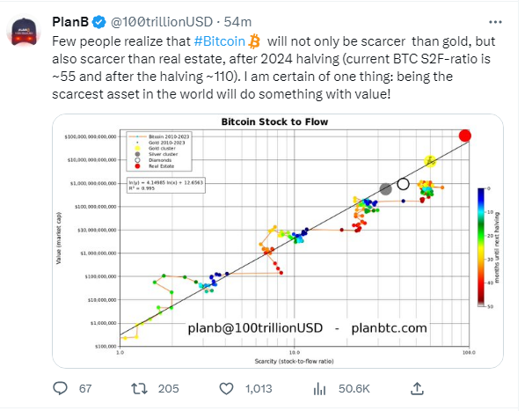Viewport: 532px width, 411px height.
Task: Open the @100trillionUSD handle
Action: point(162,22)
